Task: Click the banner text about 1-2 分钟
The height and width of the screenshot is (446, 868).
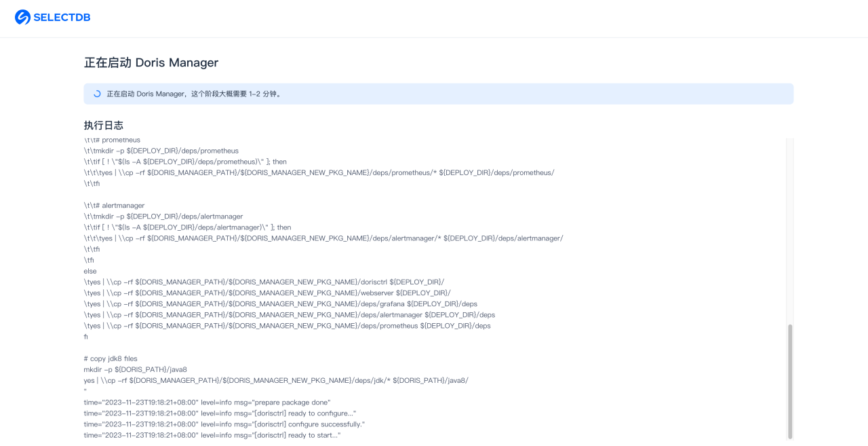Action: tap(194, 94)
